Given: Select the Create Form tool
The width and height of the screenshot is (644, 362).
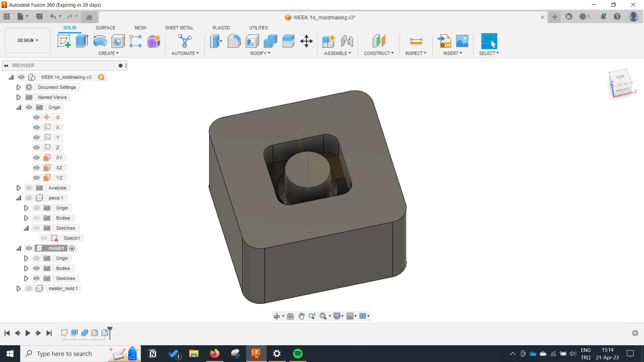Looking at the screenshot, I should [x=154, y=41].
